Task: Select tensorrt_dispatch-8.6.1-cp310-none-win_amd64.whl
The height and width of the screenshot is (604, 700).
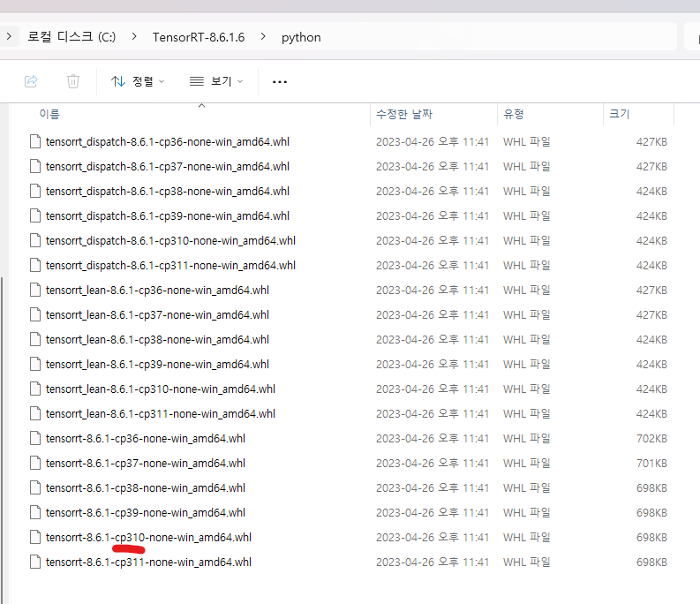Action: (x=170, y=240)
